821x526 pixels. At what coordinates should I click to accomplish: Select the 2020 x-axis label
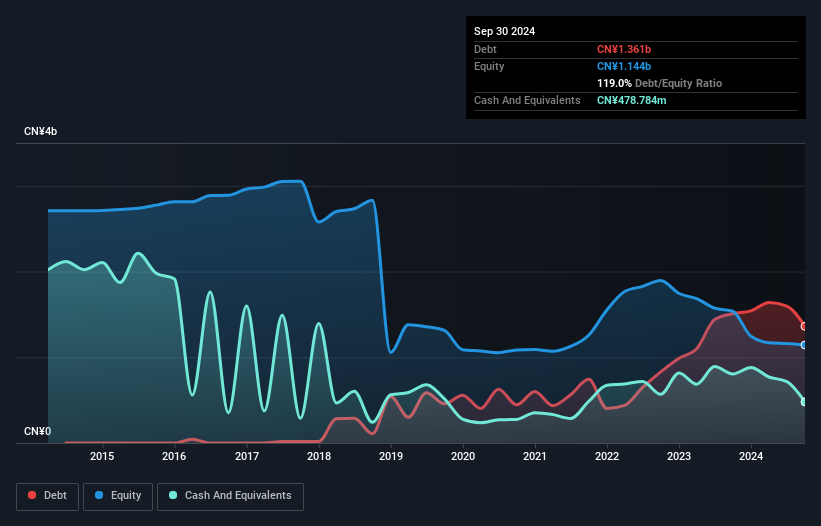click(x=463, y=456)
